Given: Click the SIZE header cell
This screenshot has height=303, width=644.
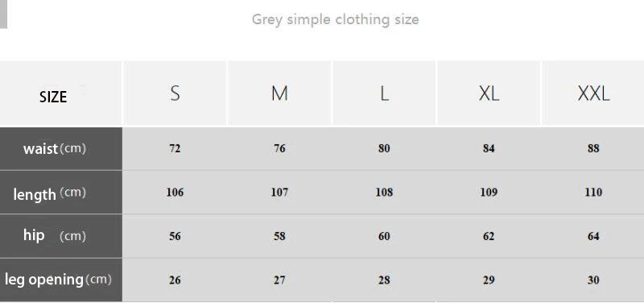Looking at the screenshot, I should click(60, 93).
